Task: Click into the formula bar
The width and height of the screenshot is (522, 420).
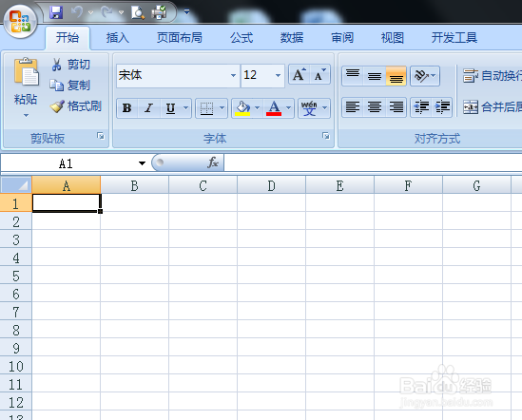Action: click(373, 163)
